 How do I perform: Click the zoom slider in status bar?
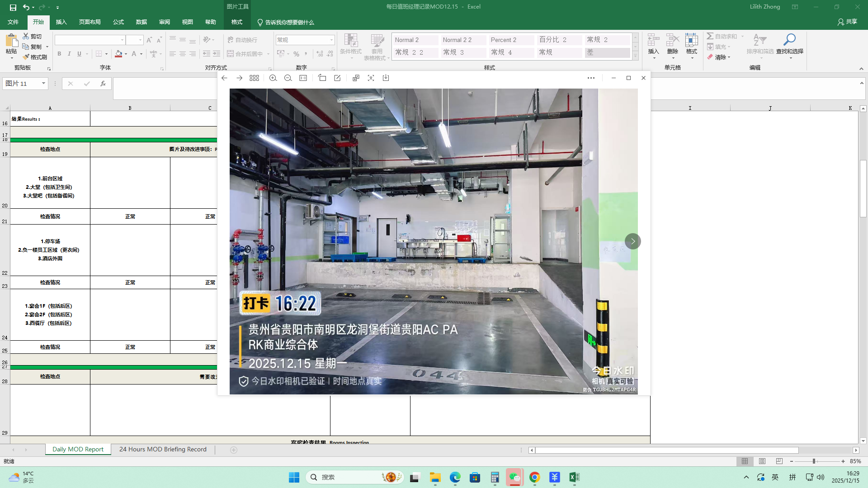tap(814, 461)
